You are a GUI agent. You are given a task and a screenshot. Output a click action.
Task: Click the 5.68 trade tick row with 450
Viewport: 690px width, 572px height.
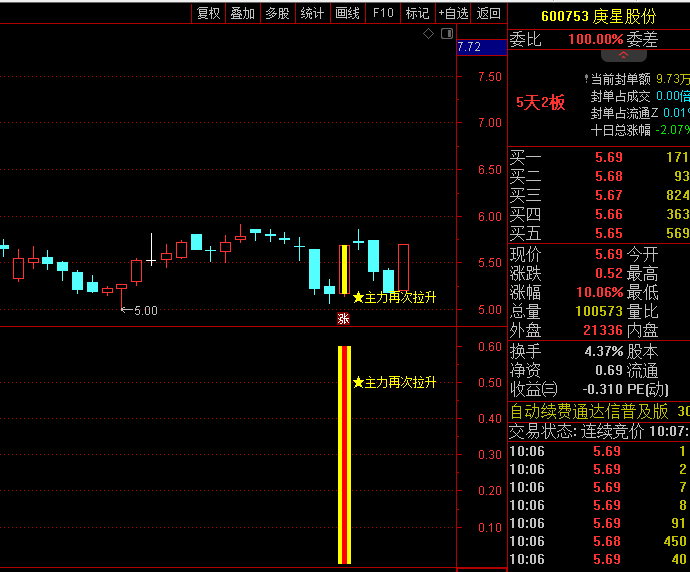(598, 541)
